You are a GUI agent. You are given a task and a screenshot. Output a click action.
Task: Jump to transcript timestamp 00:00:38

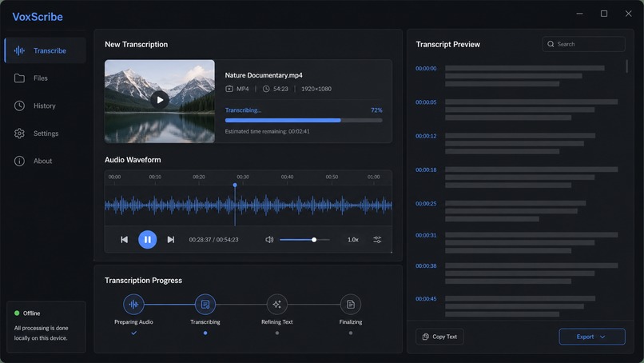tap(426, 266)
